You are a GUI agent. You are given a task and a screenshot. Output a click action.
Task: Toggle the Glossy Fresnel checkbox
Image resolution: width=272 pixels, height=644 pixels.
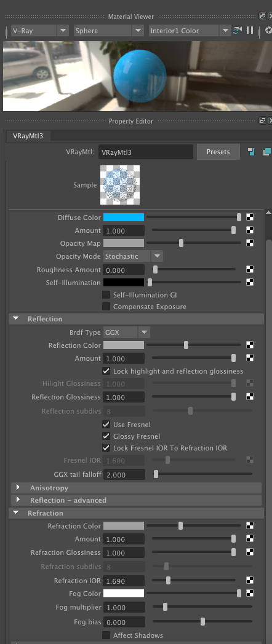coord(106,436)
